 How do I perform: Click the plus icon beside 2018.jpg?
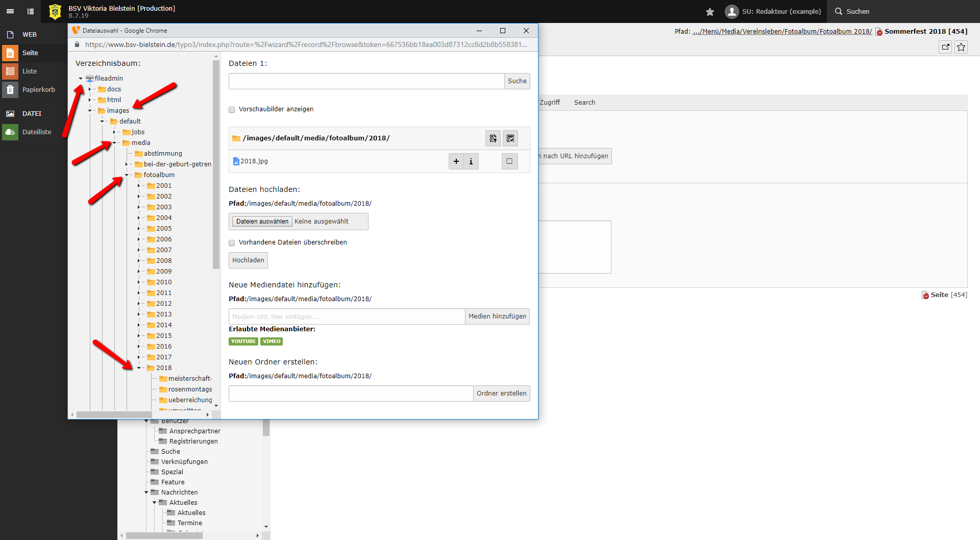coord(456,161)
